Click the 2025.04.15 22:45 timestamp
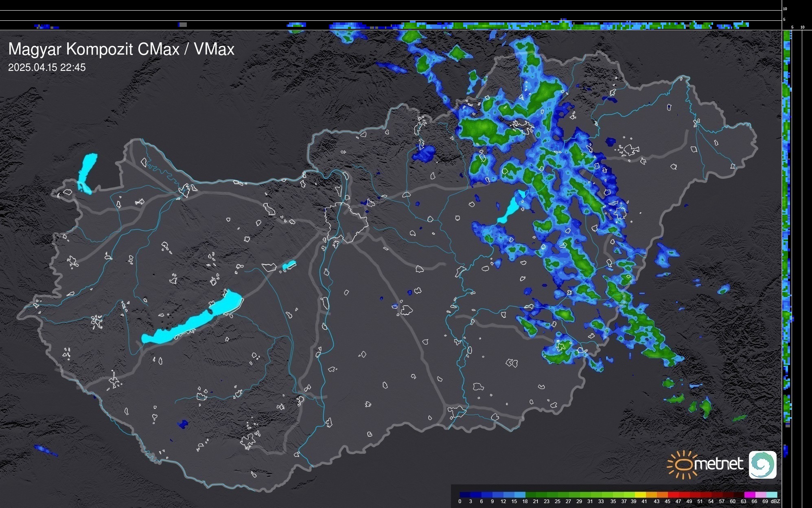 [x=47, y=68]
